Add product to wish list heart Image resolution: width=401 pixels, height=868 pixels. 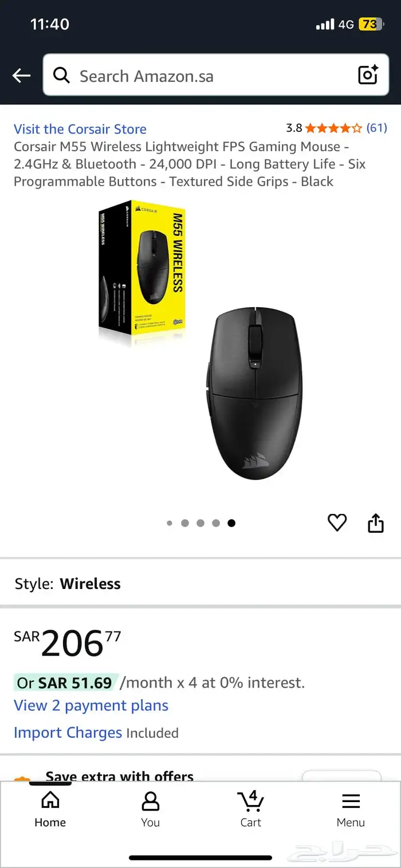pyautogui.click(x=337, y=522)
